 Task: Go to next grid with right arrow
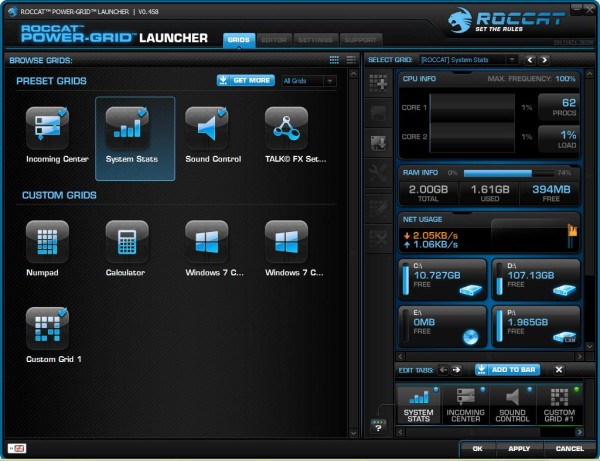pyautogui.click(x=544, y=60)
